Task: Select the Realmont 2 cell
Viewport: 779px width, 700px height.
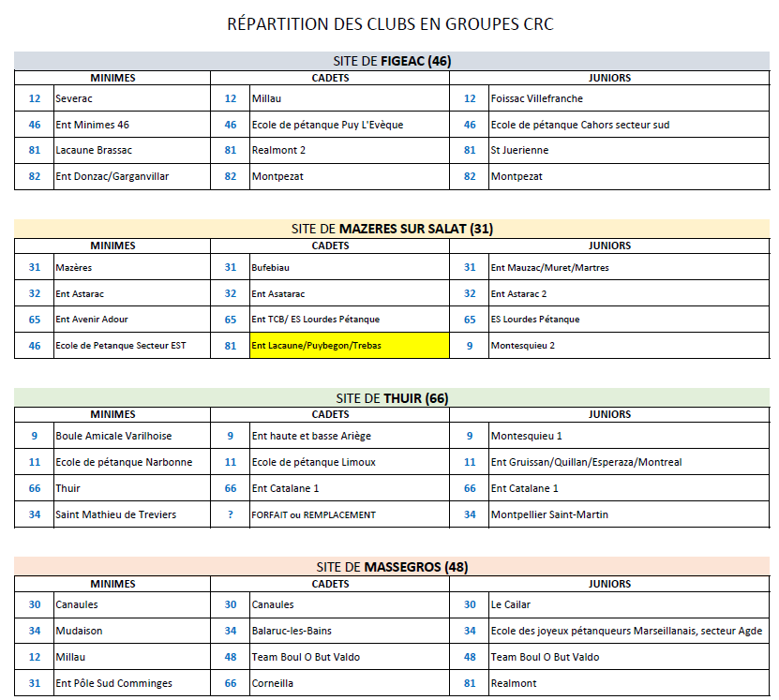Action: [350, 150]
